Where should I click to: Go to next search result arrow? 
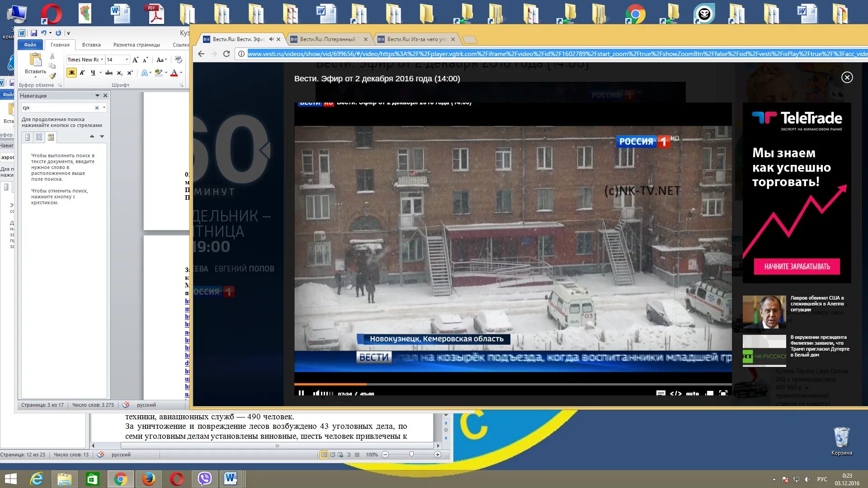point(102,136)
